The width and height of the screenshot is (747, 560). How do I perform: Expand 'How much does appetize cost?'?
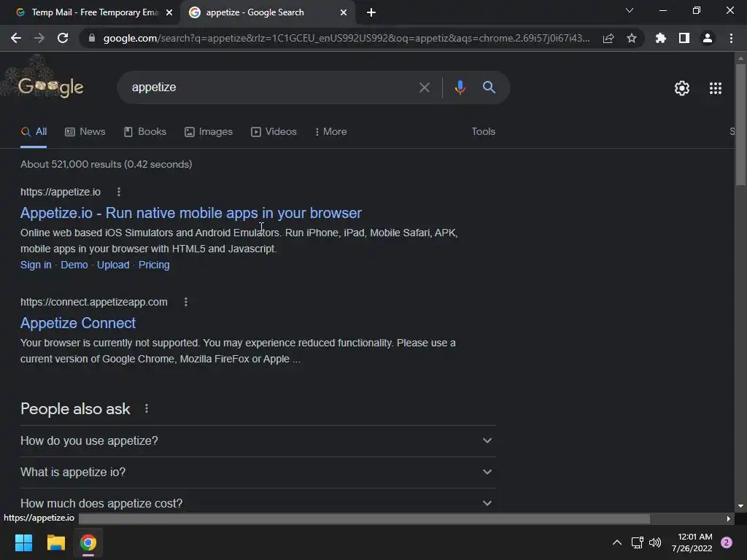tap(258, 502)
